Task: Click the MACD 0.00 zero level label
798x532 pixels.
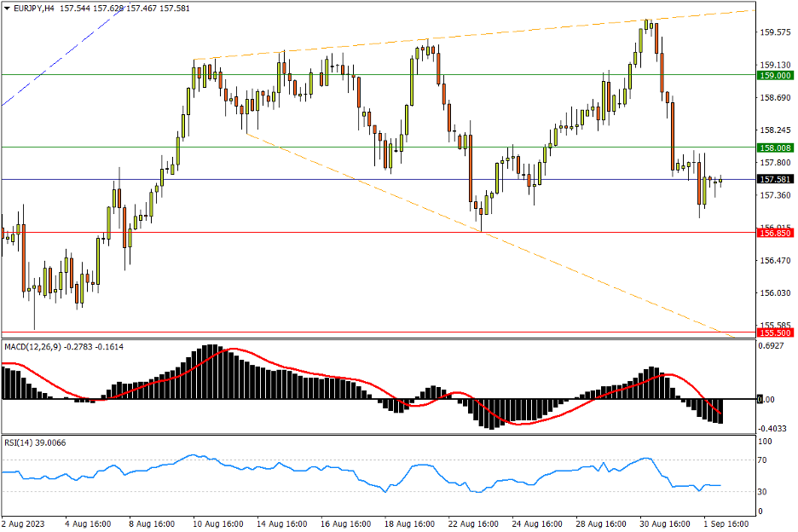Action: [x=767, y=399]
